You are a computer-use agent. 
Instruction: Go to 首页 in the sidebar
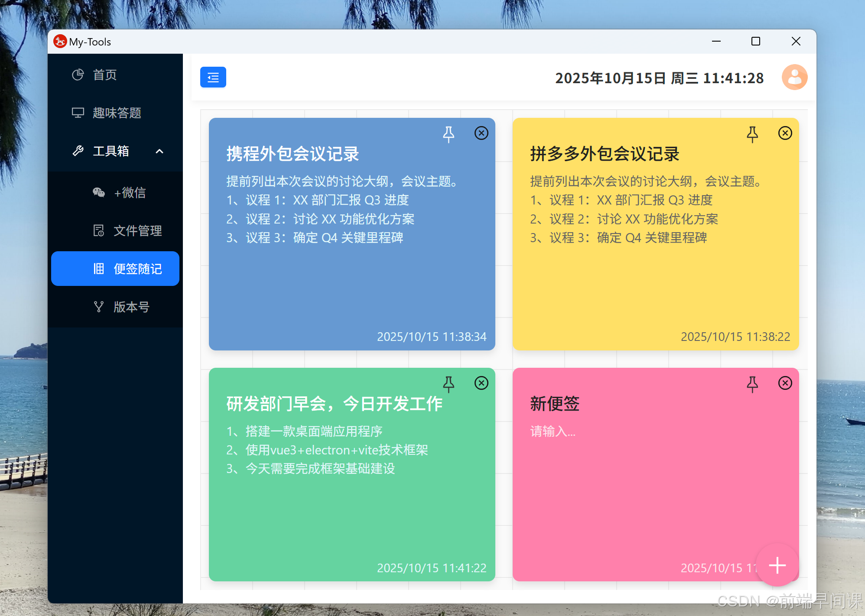point(115,75)
